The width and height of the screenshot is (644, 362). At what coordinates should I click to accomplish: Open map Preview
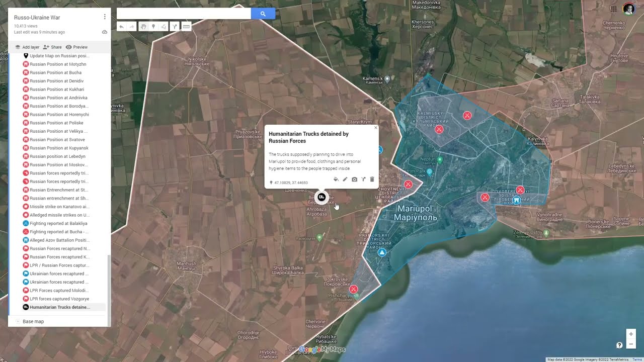click(76, 47)
